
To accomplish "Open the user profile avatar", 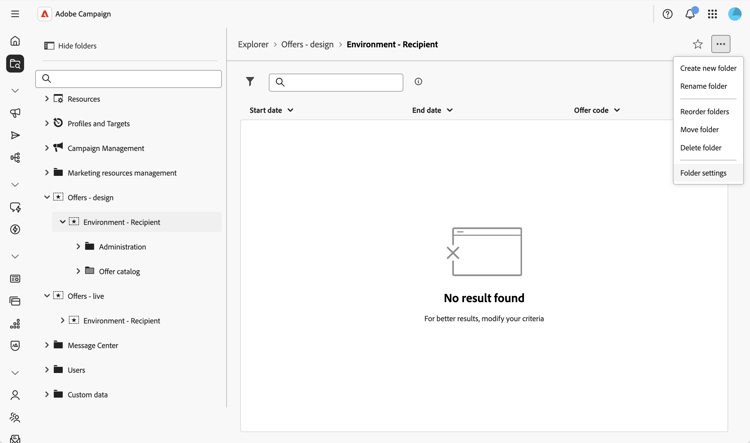I will click(734, 14).
